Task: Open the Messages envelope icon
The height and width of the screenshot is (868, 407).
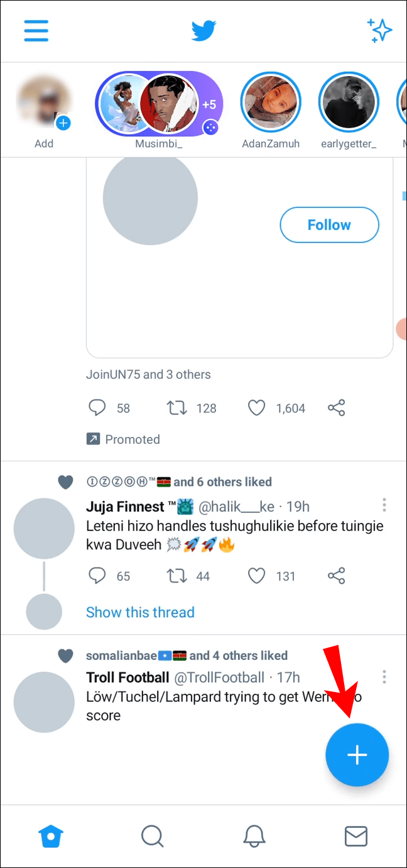Action: [356, 836]
